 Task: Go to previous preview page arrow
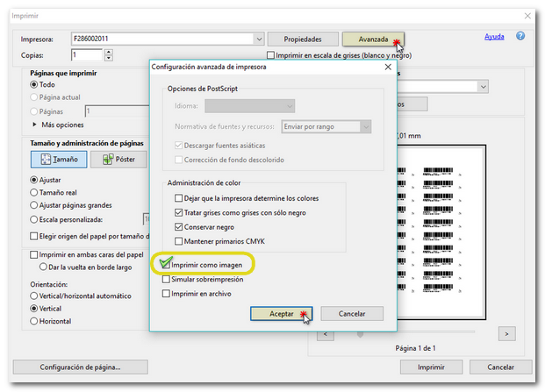(324, 334)
